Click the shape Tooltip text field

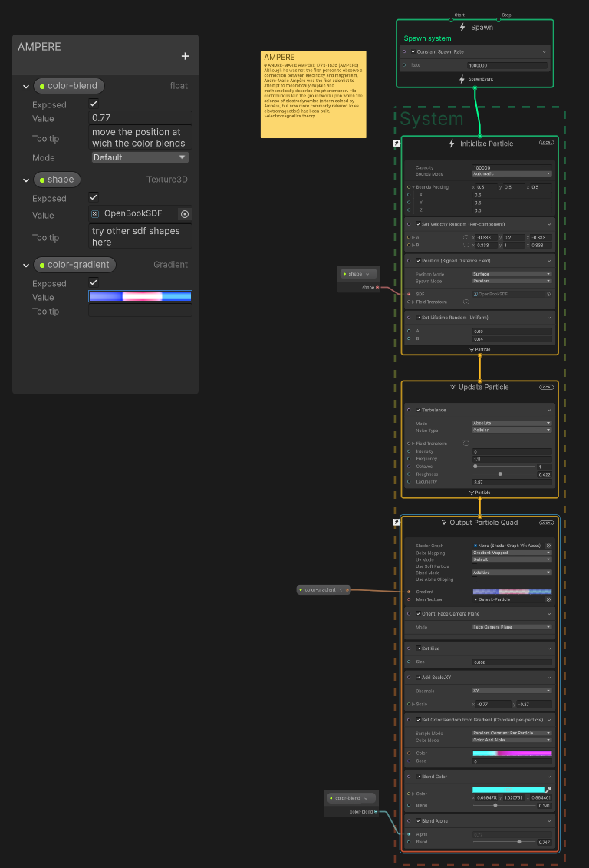coord(140,236)
